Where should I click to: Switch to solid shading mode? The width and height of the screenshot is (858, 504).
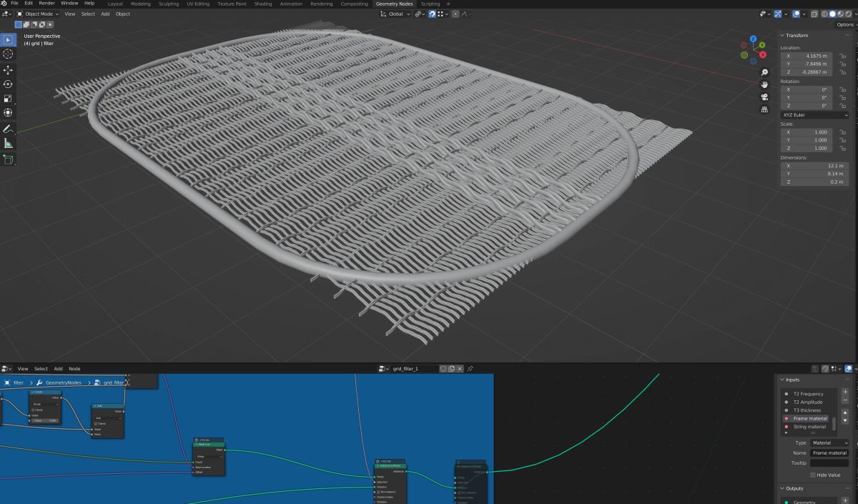click(832, 14)
